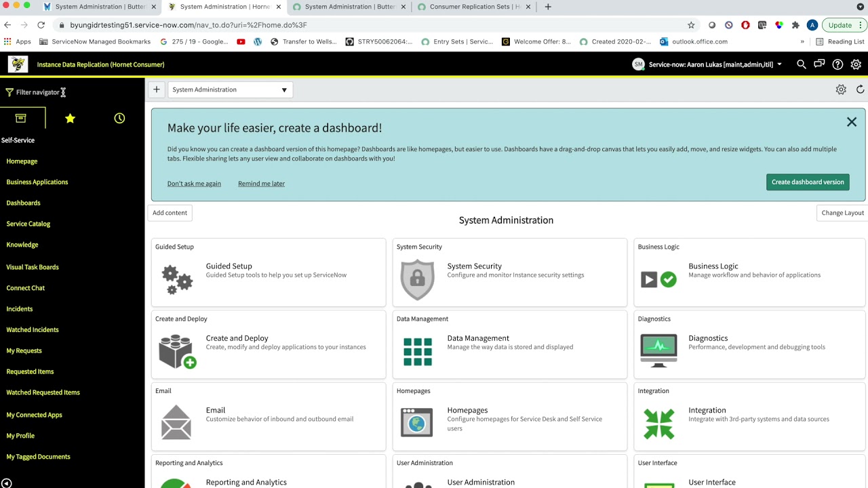Open new browser tab with plus button
The width and height of the screenshot is (868, 488).
click(x=548, y=7)
